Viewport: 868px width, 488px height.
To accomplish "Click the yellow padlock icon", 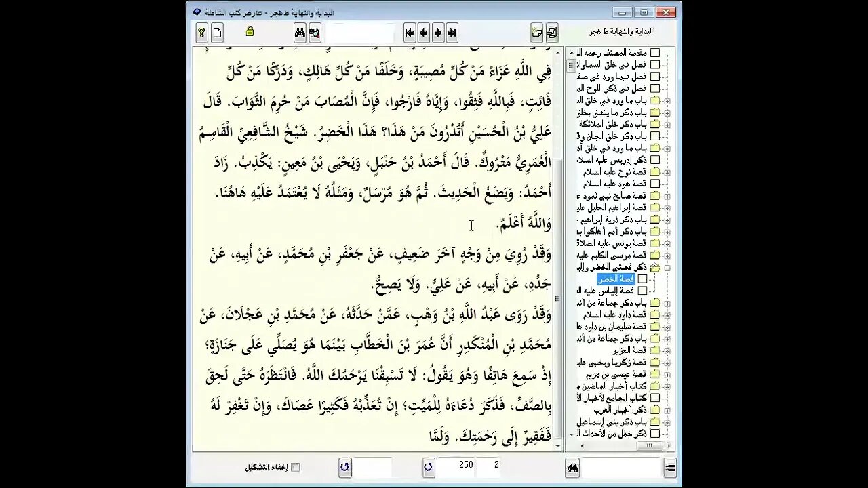I will click(250, 31).
